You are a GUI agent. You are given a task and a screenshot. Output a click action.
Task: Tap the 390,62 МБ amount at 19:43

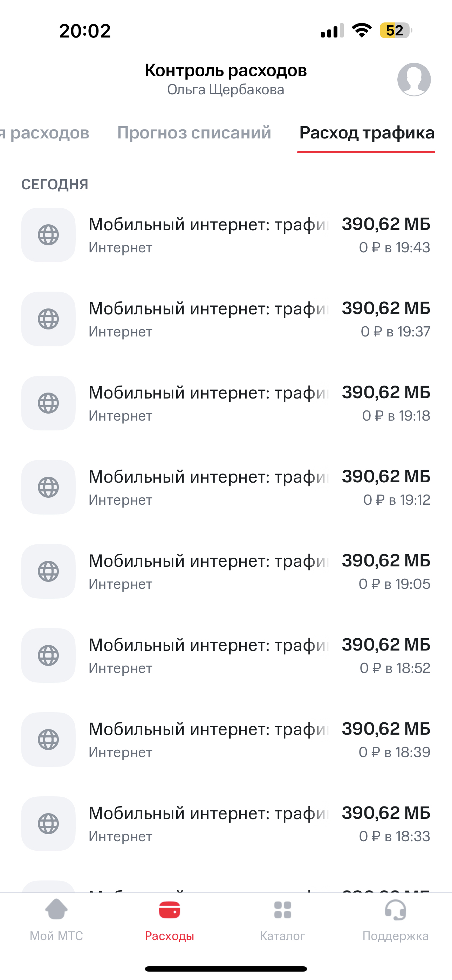point(386,224)
